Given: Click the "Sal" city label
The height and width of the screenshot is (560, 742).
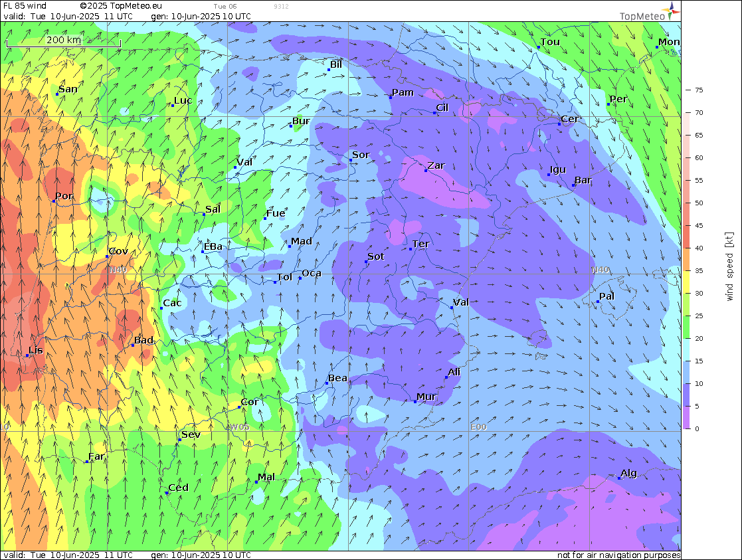Looking at the screenshot, I should tap(213, 209).
